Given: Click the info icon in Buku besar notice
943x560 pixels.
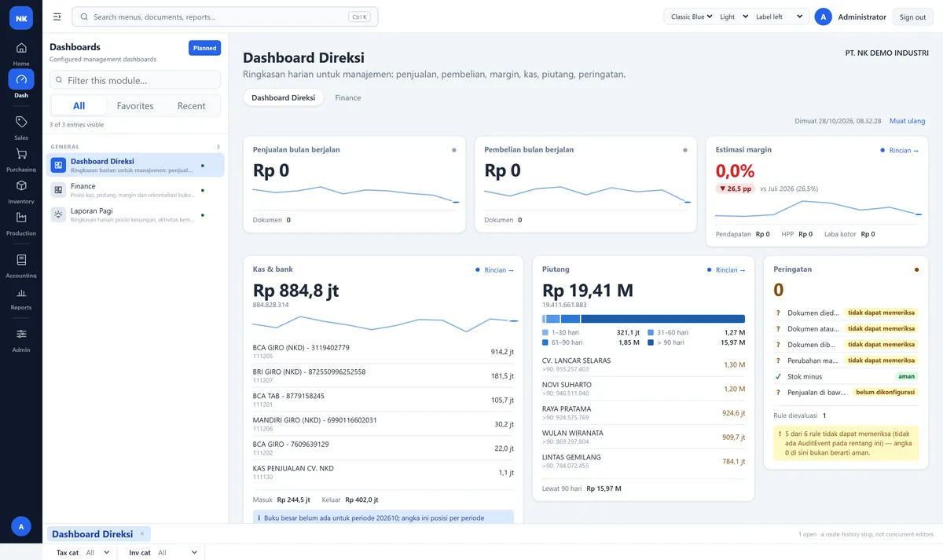Looking at the screenshot, I should [259, 518].
